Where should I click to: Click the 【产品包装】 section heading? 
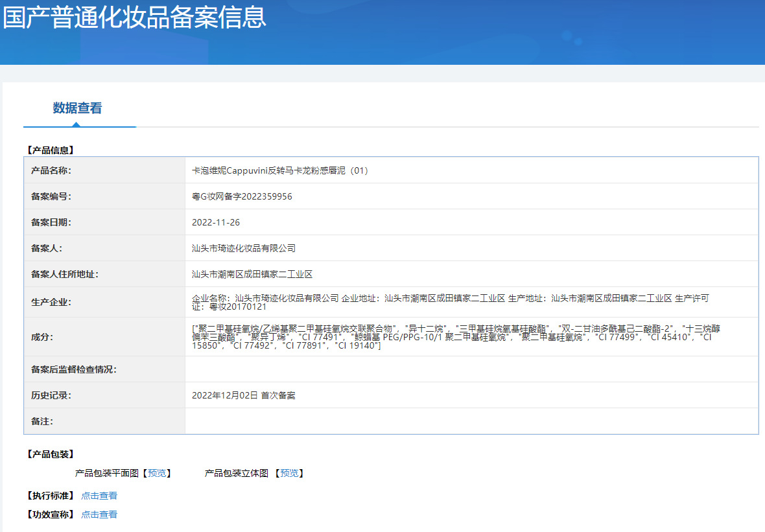[51, 454]
